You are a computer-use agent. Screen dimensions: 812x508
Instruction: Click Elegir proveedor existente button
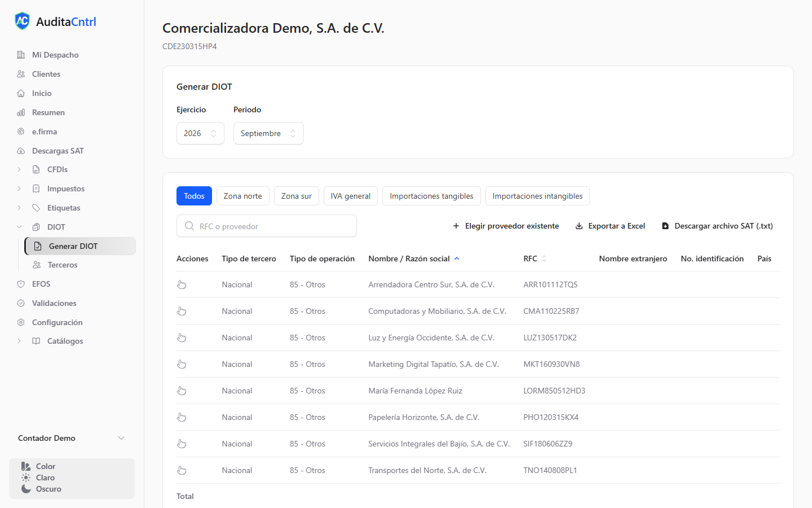pos(506,226)
